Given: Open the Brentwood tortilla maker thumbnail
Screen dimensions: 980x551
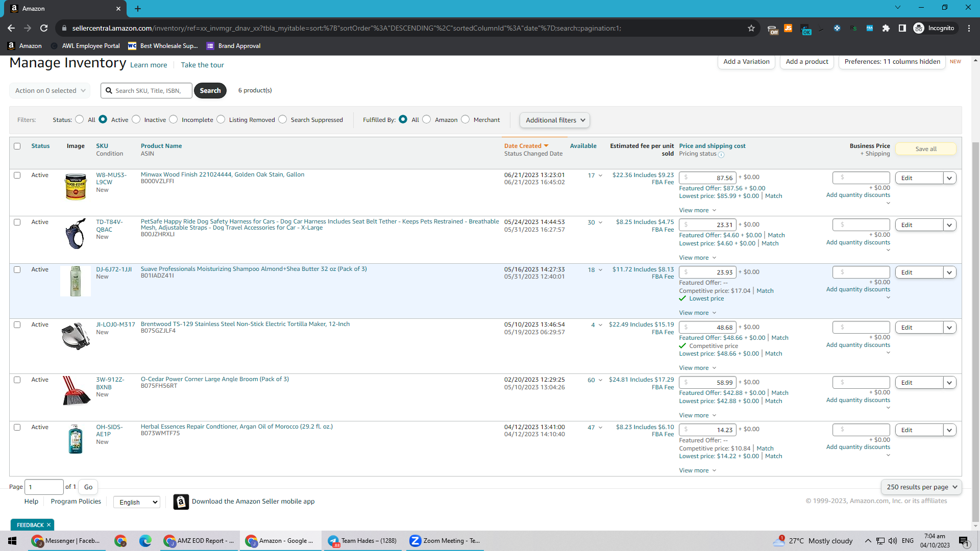Looking at the screenshot, I should click(76, 336).
